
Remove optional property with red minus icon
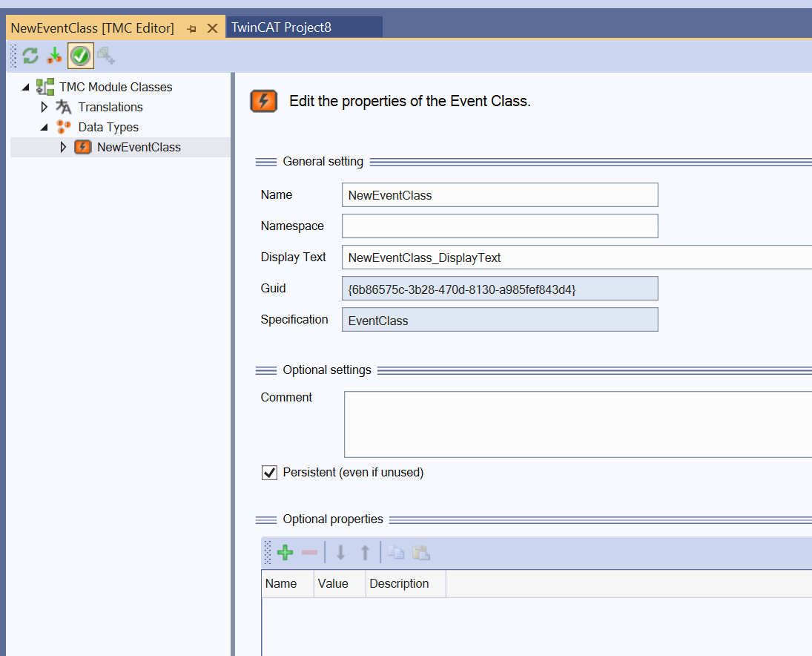[310, 552]
